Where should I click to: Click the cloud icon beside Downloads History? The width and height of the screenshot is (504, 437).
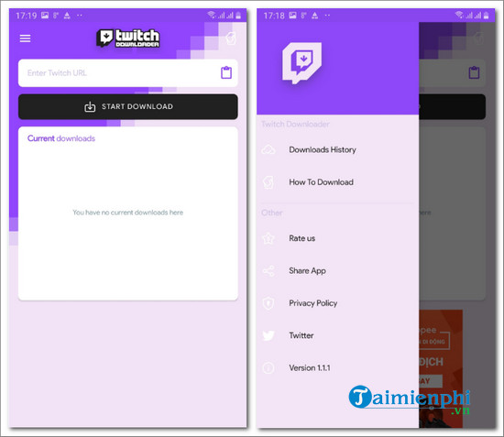[268, 149]
